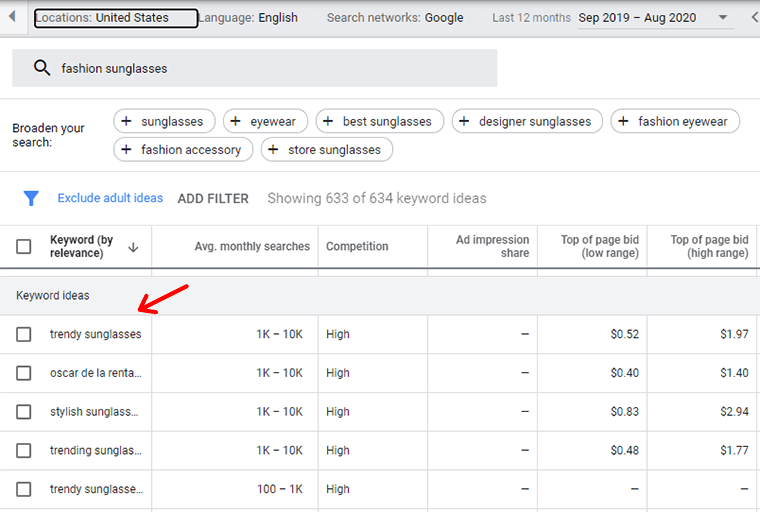
Task: Add 'designer sunglasses' to broaden search
Action: point(527,121)
